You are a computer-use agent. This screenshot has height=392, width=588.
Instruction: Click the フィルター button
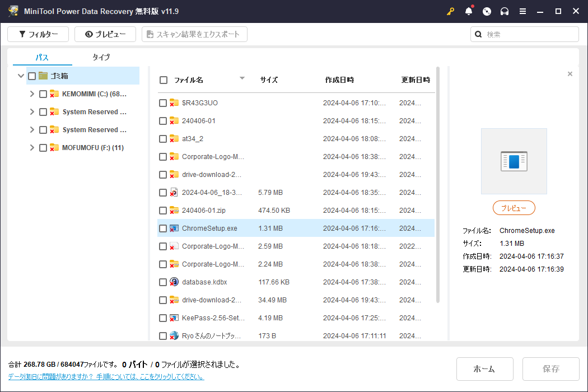pos(38,34)
